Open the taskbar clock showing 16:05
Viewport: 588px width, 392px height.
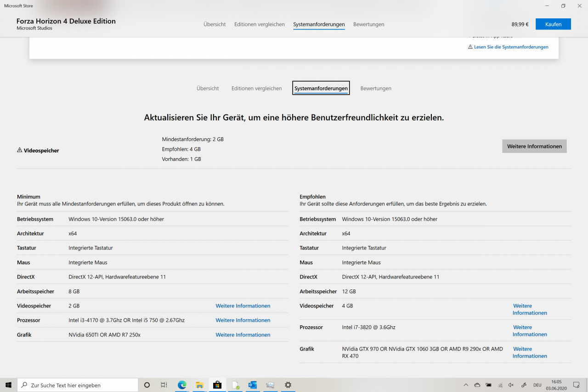pos(556,385)
